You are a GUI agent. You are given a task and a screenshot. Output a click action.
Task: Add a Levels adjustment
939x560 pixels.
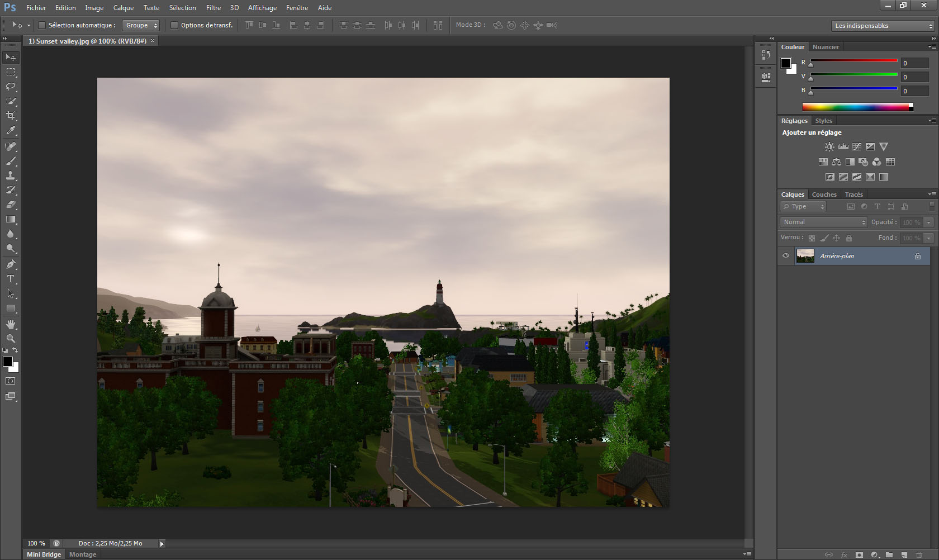pyautogui.click(x=843, y=147)
